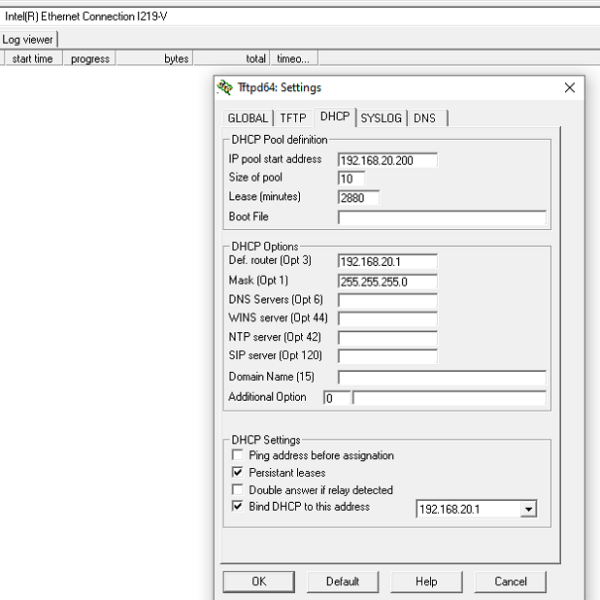Uncheck Persistant leases option

coord(238,473)
